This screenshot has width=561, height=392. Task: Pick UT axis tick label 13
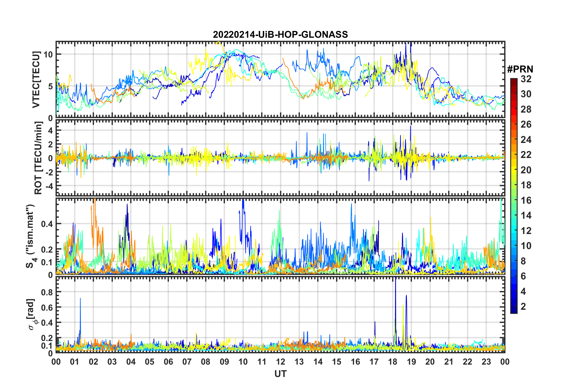[x=299, y=362]
